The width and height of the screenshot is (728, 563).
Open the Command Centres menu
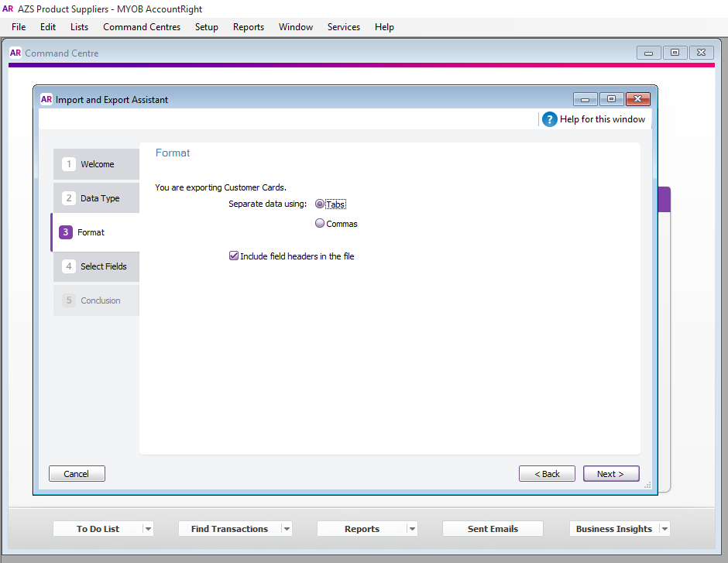pyautogui.click(x=142, y=27)
